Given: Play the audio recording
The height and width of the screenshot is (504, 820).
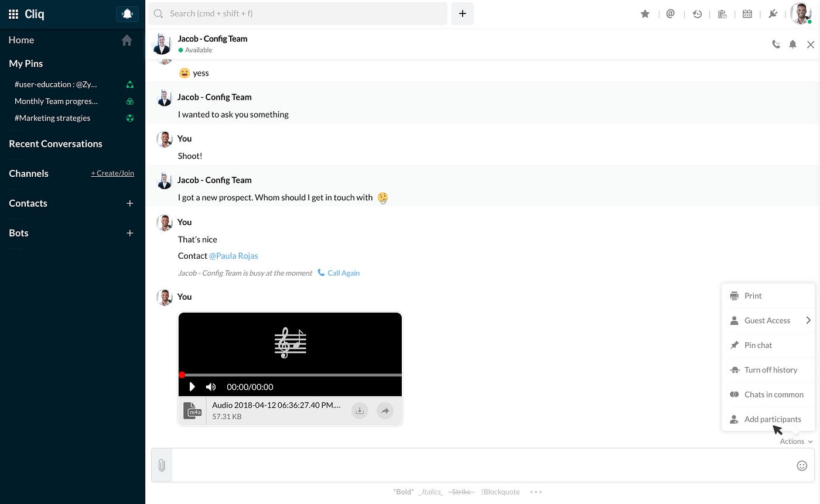Looking at the screenshot, I should (x=192, y=387).
